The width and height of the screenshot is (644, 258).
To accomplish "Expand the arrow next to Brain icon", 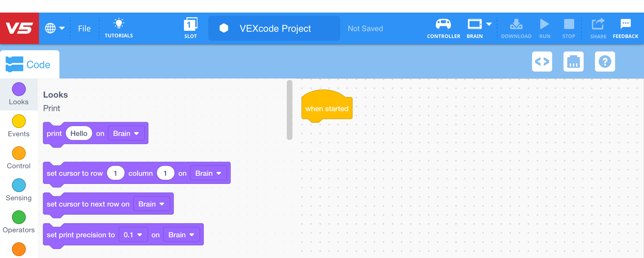I will pyautogui.click(x=489, y=24).
